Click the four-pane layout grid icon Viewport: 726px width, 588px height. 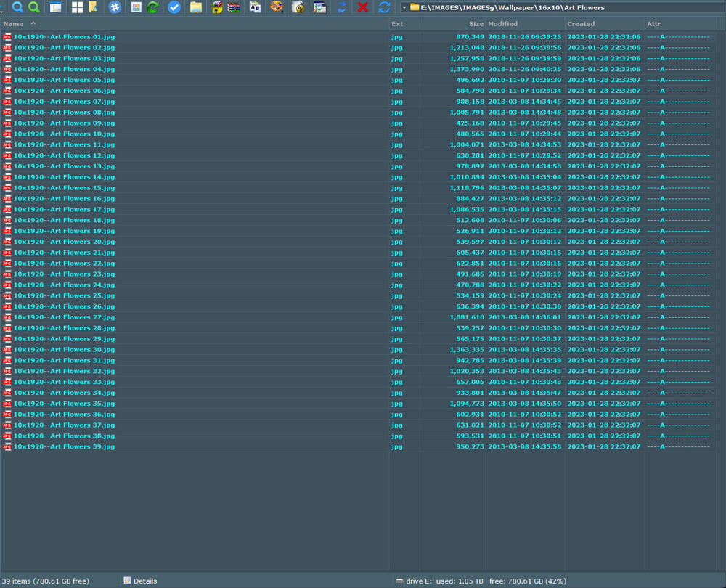tap(77, 7)
